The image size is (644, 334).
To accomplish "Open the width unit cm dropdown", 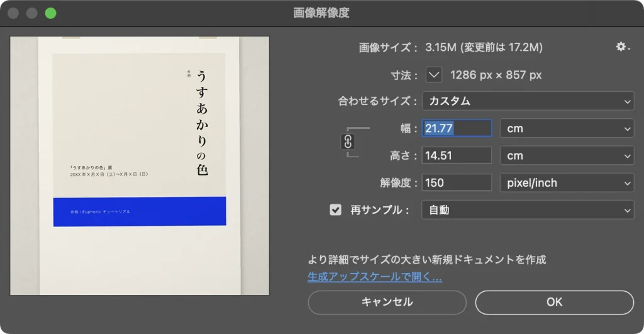I will [567, 128].
